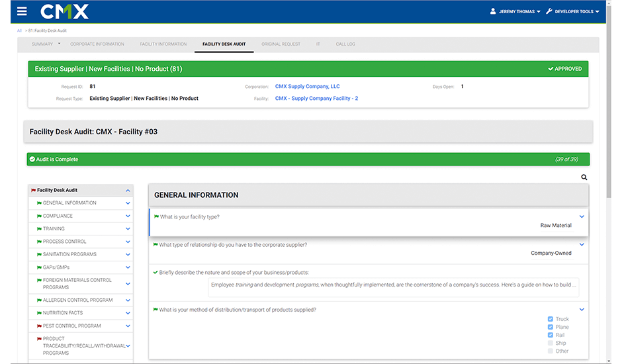Expand the relationship question chevron

point(582,244)
